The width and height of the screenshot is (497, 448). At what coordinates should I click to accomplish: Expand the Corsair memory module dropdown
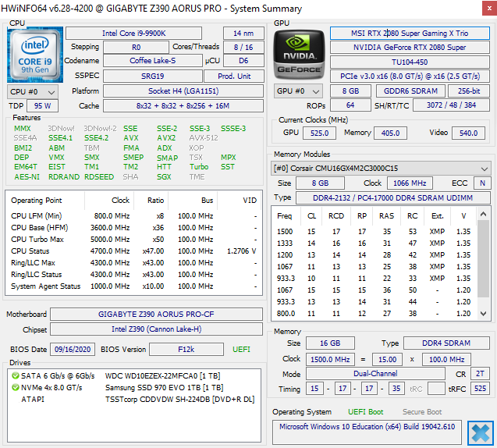[x=381, y=169]
